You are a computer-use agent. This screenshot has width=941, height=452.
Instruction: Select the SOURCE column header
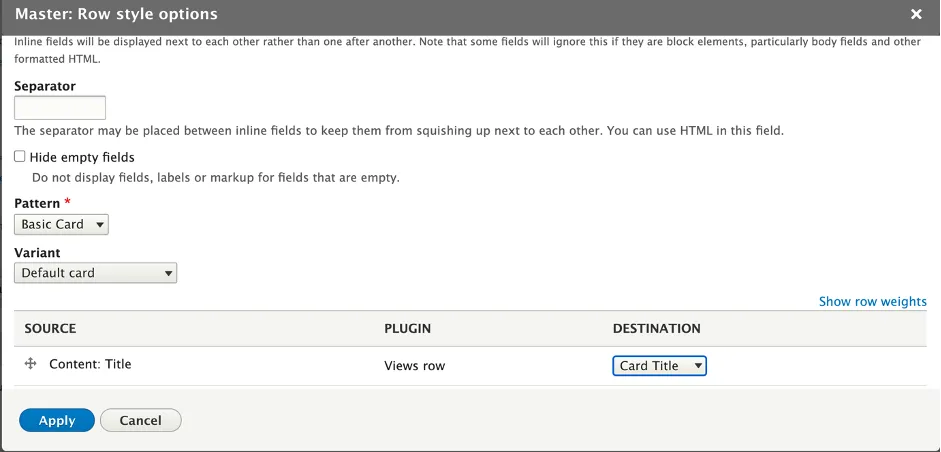coord(50,328)
